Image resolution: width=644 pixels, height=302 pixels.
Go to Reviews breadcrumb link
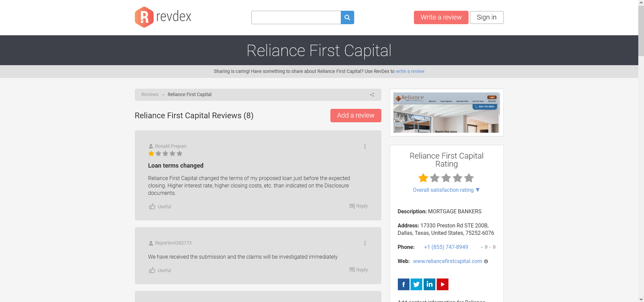click(150, 94)
